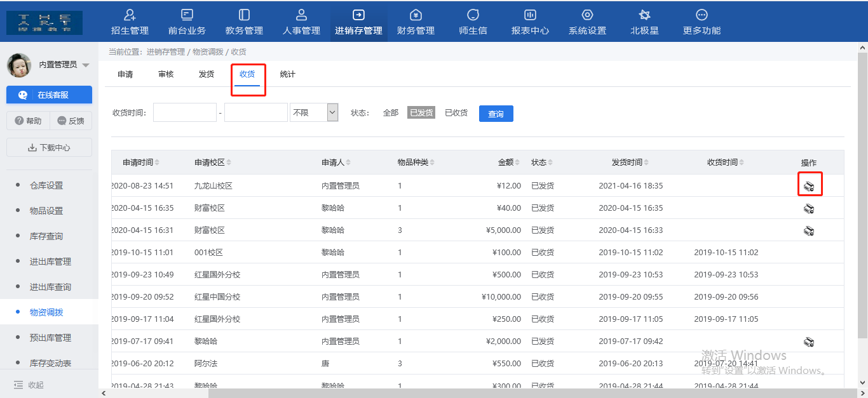Open the 前台业务 module icon

point(187,15)
